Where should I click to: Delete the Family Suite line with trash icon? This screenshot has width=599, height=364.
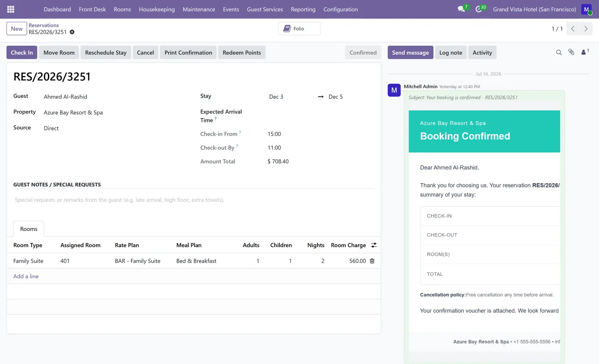[x=372, y=261]
